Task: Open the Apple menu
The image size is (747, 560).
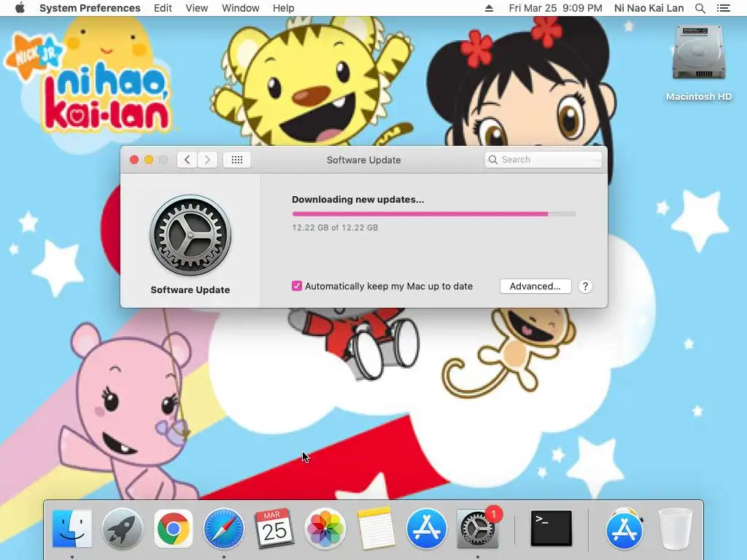Action: [20, 8]
